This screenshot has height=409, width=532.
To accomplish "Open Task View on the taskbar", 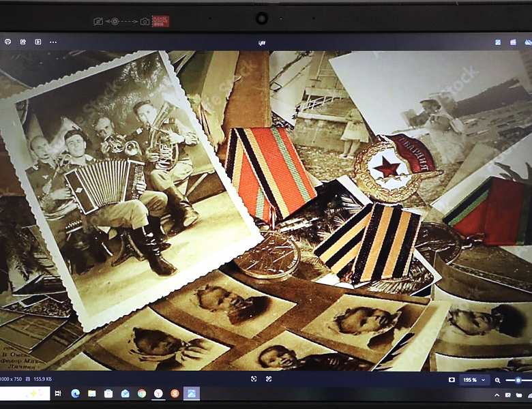I will (x=58, y=393).
